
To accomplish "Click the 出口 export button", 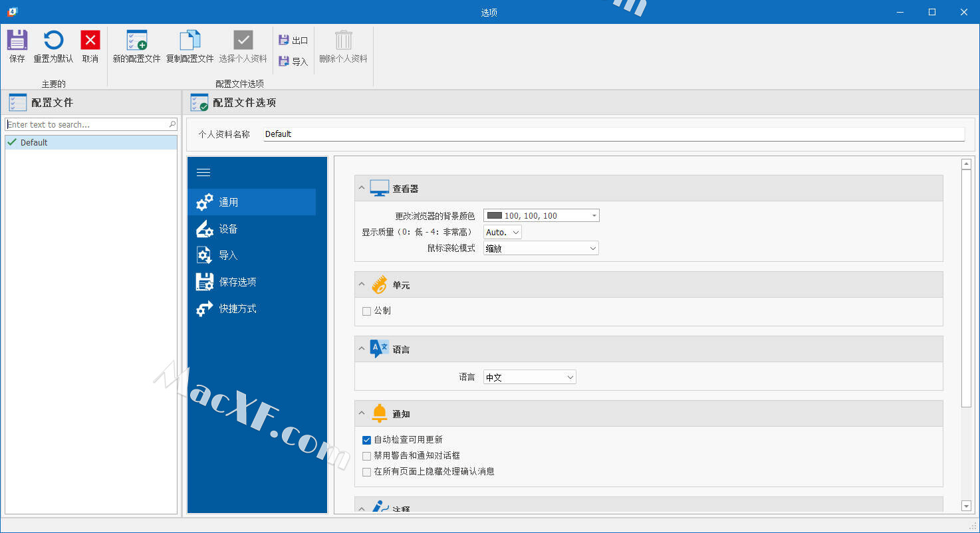I will pyautogui.click(x=293, y=41).
